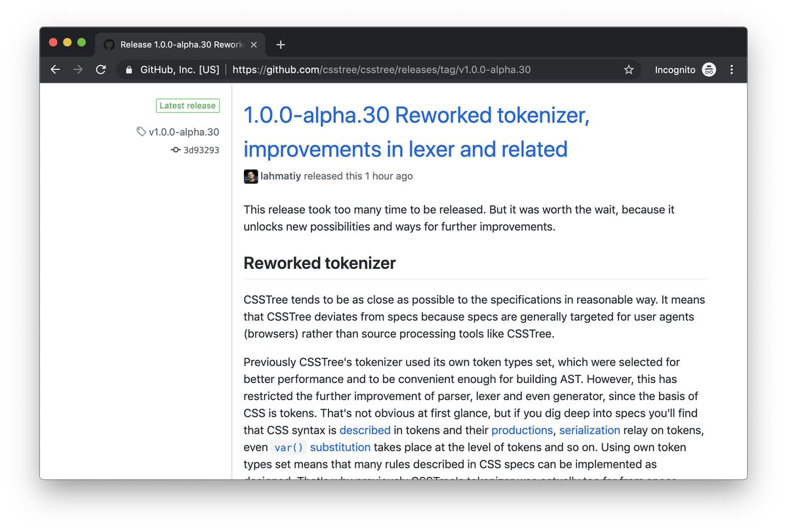Select the Release 1.0.0-alpha.30 browser tab
The height and width of the screenshot is (532, 787).
(x=182, y=45)
